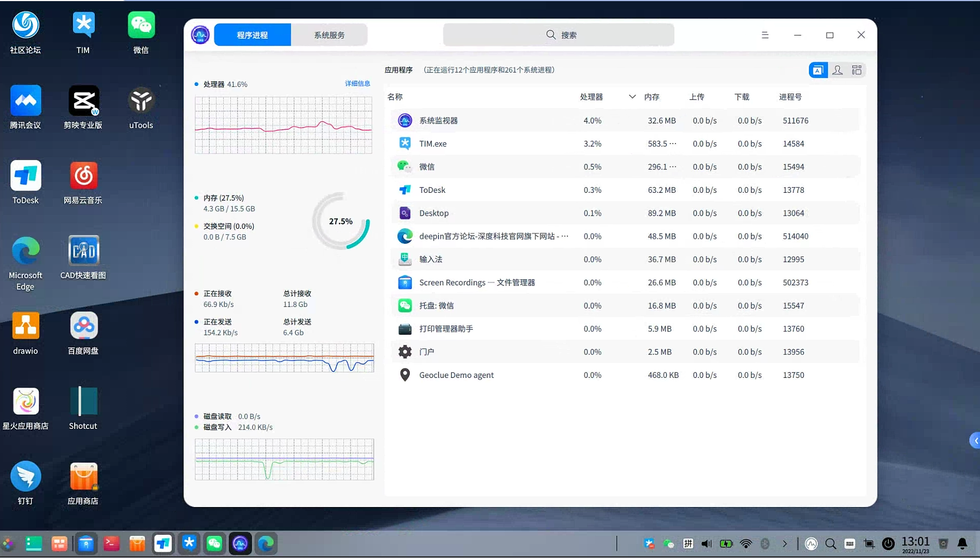
Task: Show only applications filter icon
Action: (818, 70)
